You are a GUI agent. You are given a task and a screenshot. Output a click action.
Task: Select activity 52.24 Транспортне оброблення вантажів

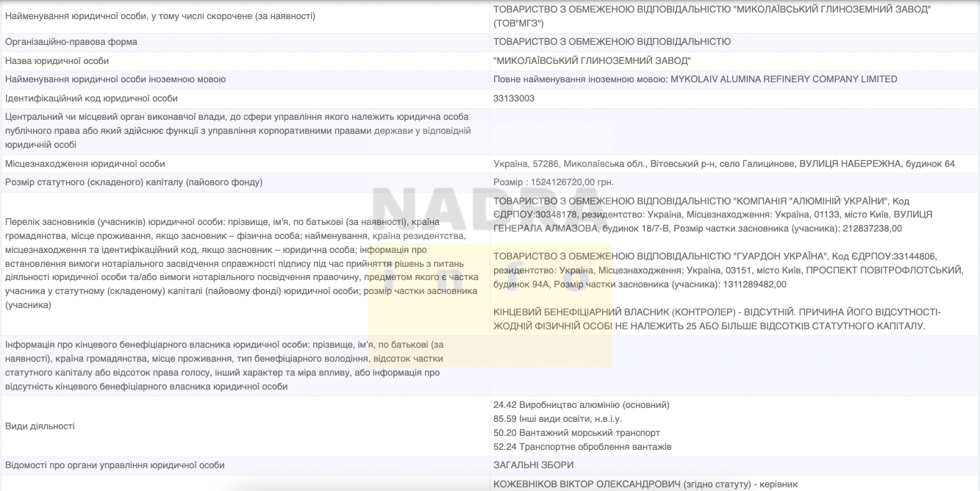tap(582, 447)
